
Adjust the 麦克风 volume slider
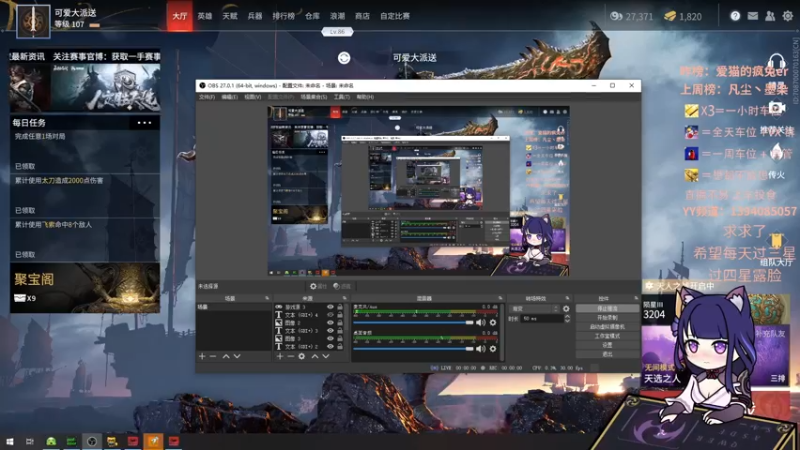pos(413,322)
